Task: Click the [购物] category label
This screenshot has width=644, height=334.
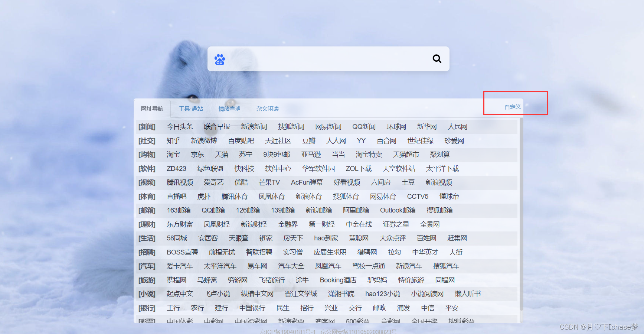Action: point(147,155)
